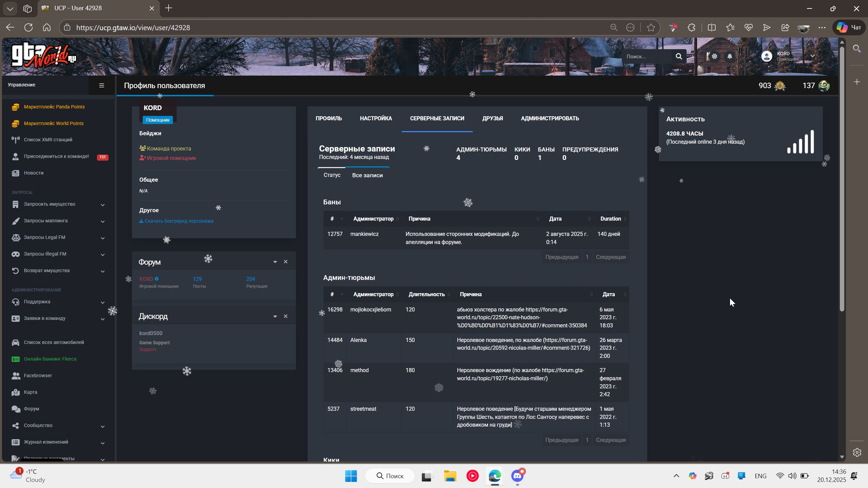
Task: Open Facebrowser from the sidebar
Action: 38,375
